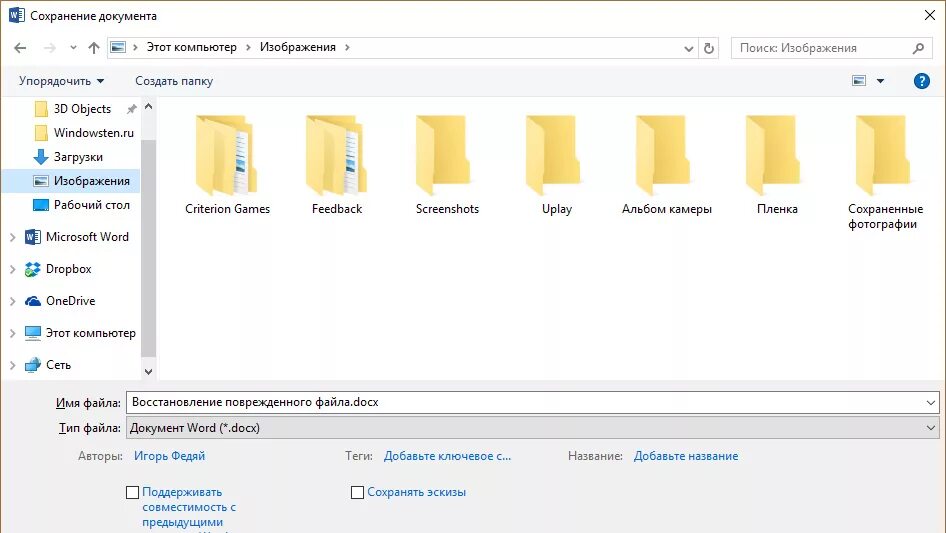Expand the Dropbox tree node

coord(13,269)
